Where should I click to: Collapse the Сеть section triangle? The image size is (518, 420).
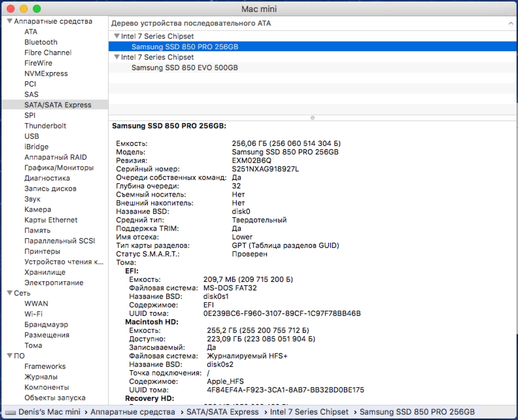click(x=10, y=293)
